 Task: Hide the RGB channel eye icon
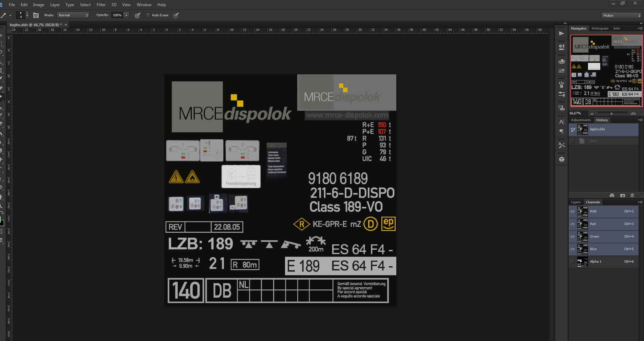click(572, 211)
